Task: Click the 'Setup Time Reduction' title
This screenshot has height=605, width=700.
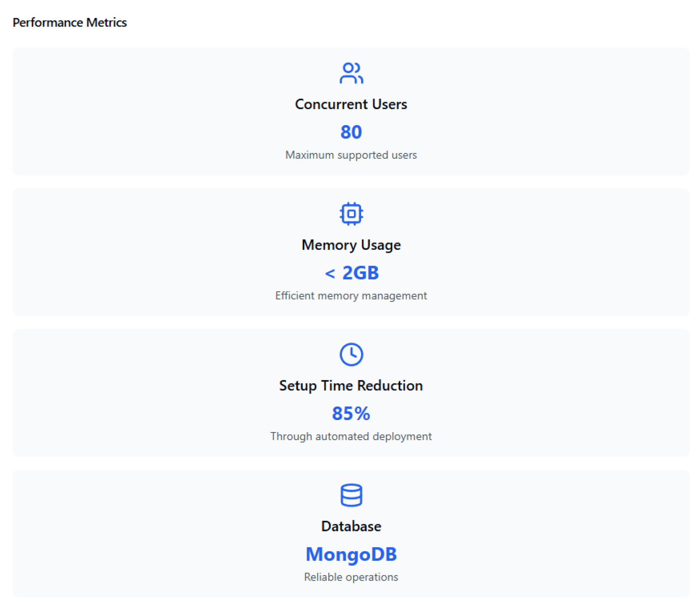Action: click(351, 385)
